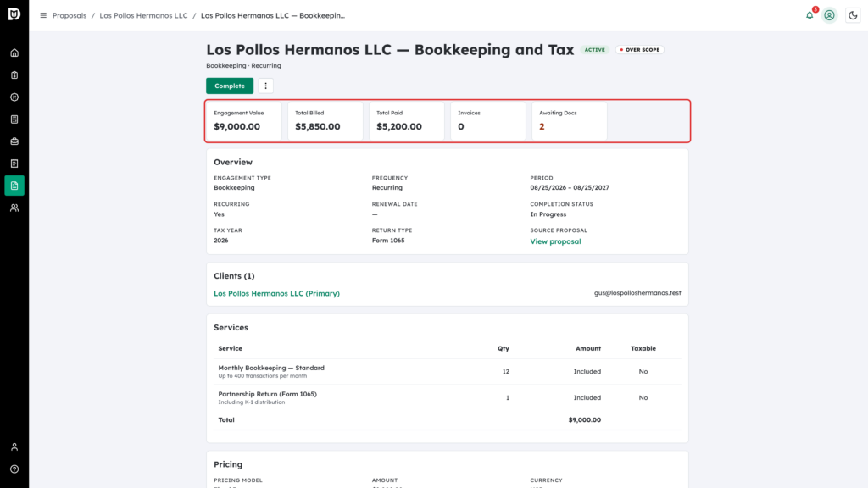
Task: Click the Return Type Form 1065 value
Action: pyautogui.click(x=388, y=241)
